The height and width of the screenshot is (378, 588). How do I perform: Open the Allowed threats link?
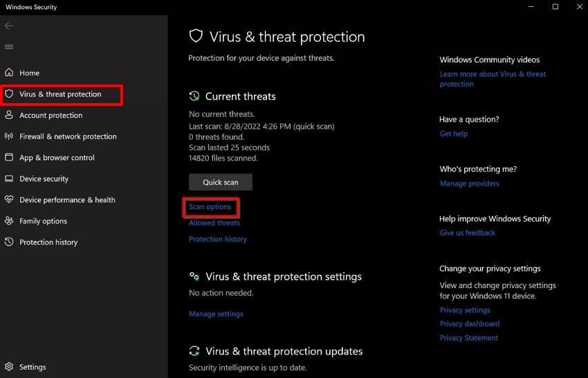coord(214,223)
